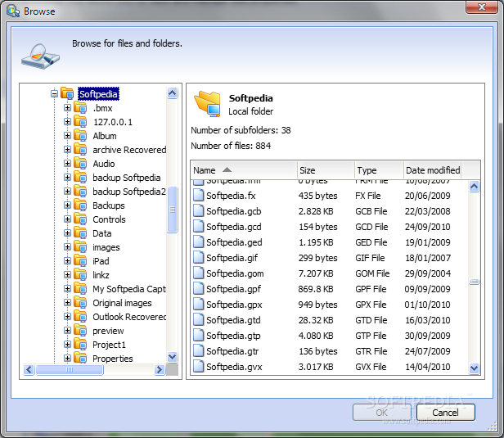Image resolution: width=504 pixels, height=438 pixels.
Task: Expand the images folder node
Action: click(67, 247)
